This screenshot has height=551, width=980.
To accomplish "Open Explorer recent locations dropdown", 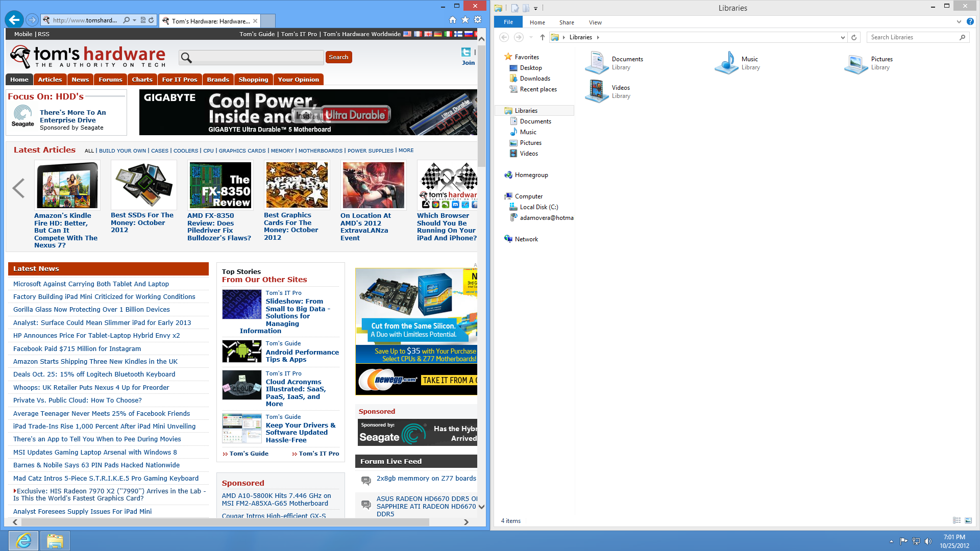I will 531,37.
